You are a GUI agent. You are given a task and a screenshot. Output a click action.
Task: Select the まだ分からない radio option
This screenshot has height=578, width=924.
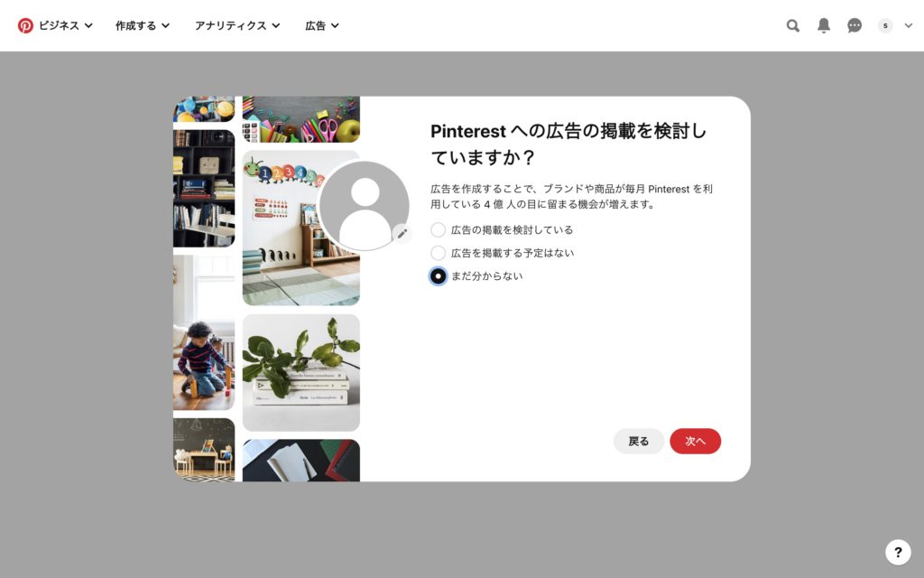(438, 276)
